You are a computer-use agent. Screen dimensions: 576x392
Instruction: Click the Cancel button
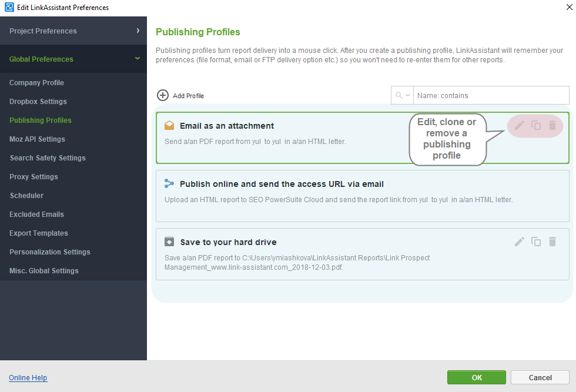tap(540, 377)
